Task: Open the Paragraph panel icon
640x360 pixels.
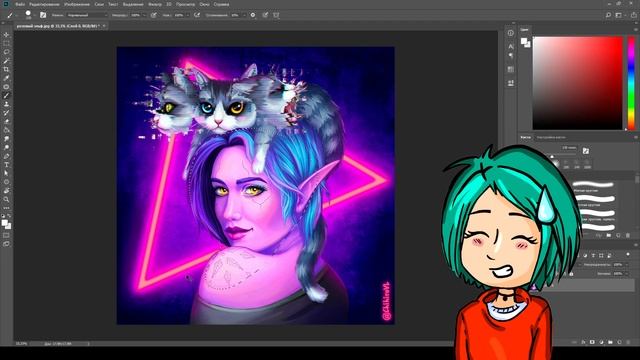Action: (x=511, y=56)
